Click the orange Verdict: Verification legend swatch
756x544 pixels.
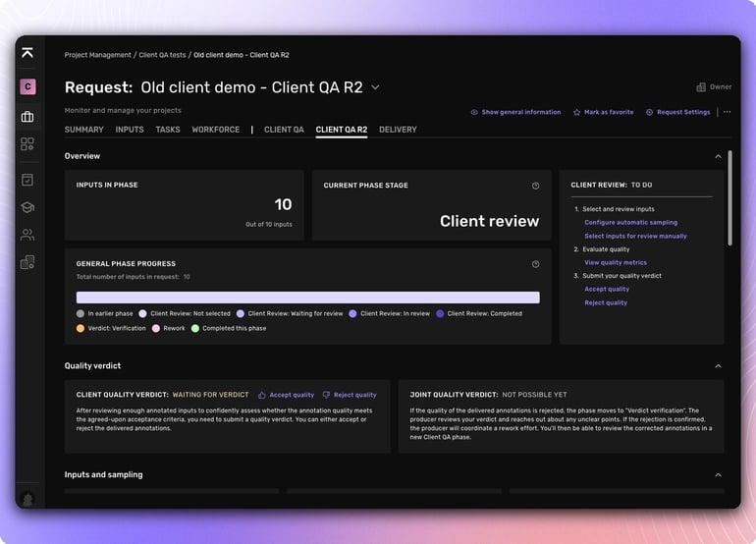coord(81,328)
